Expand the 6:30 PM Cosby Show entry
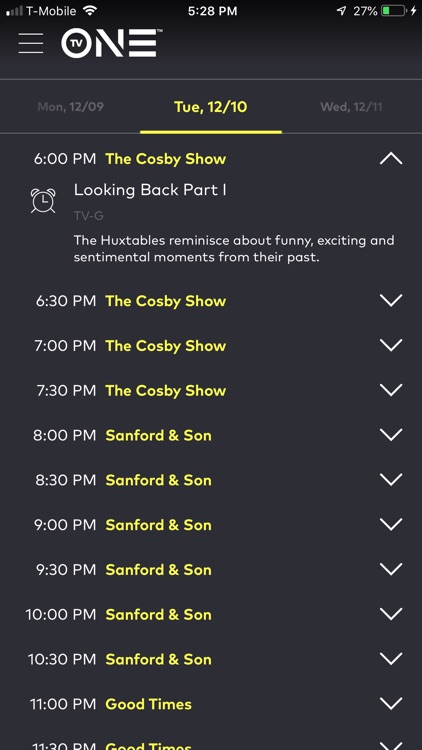Image resolution: width=422 pixels, height=750 pixels. (x=391, y=300)
